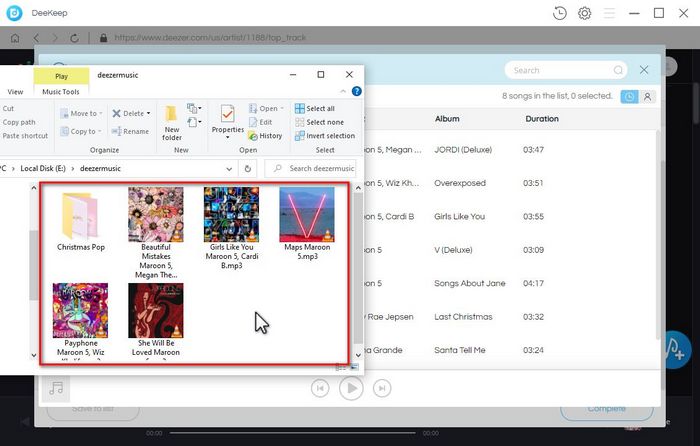700x446 pixels.
Task: Navigate forward in DeeKeep browser
Action: coord(55,38)
